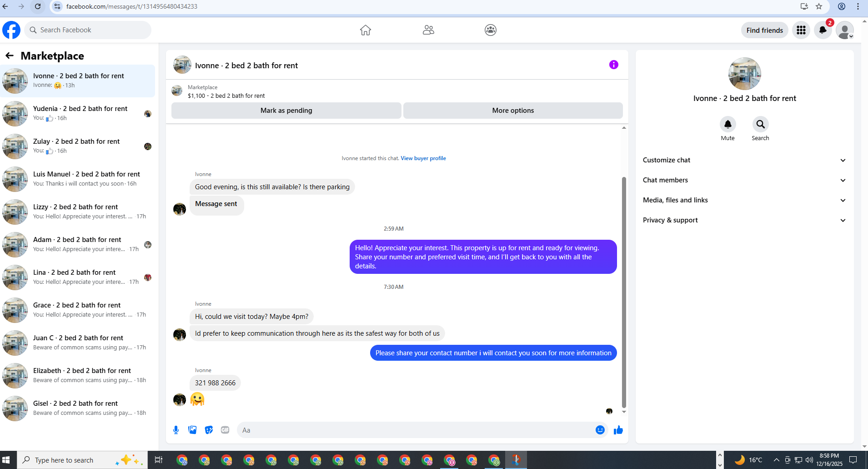
Task: Open Windows notification center icon
Action: 853,460
